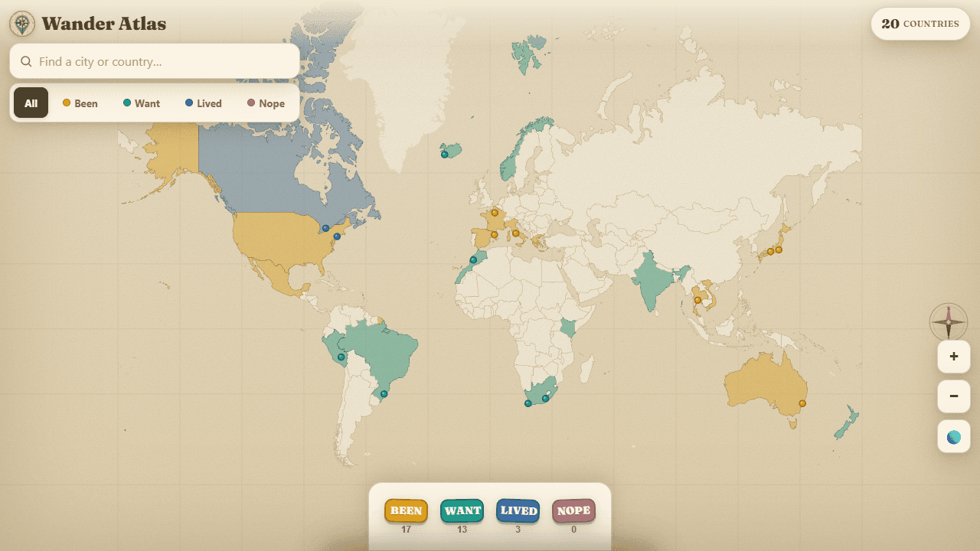Viewport: 980px width, 551px height.
Task: Click the northern blue pin near Canada's border
Action: point(325,228)
